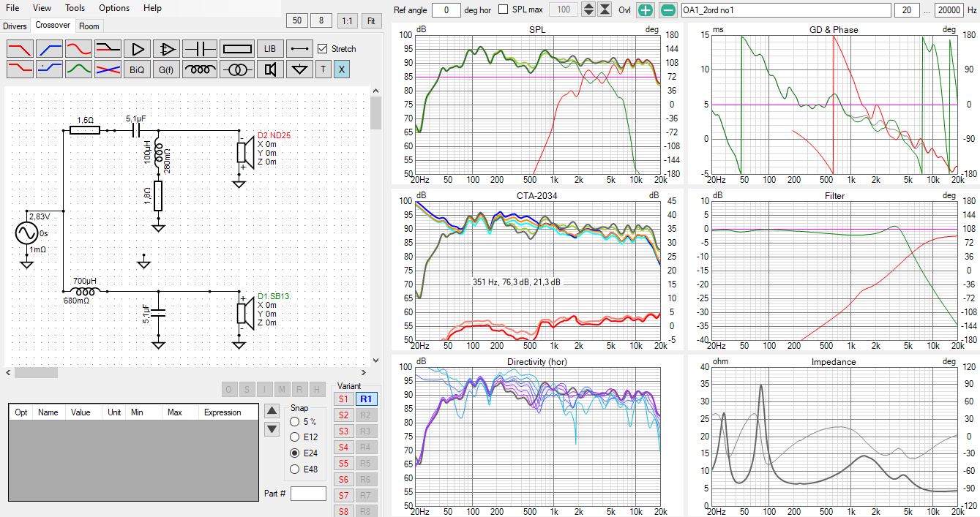Select variant S2 button
This screenshot has height=517, width=980.
point(343,415)
